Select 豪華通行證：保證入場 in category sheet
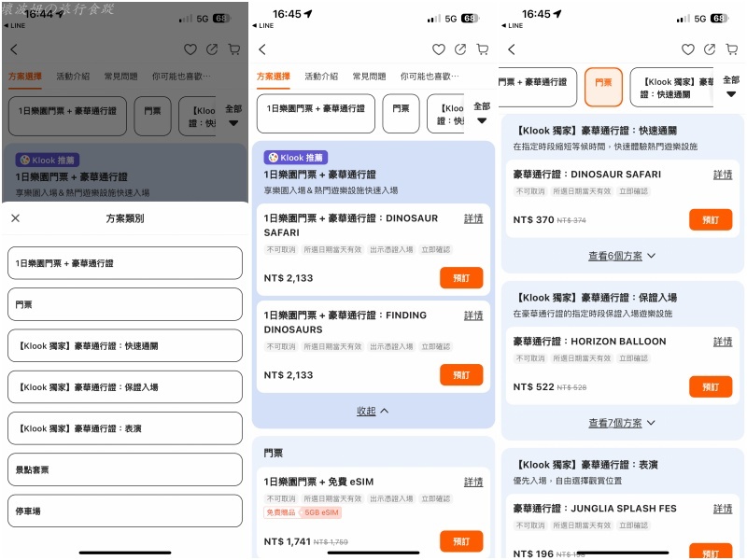 point(125,387)
